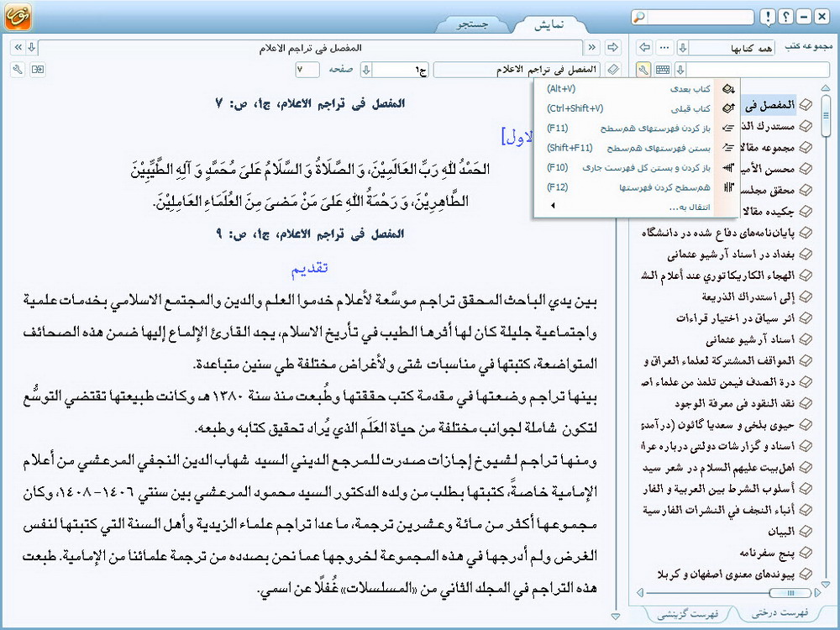Screen dimensions: 840x630
Task: Click the top search input field
Action: [x=701, y=17]
